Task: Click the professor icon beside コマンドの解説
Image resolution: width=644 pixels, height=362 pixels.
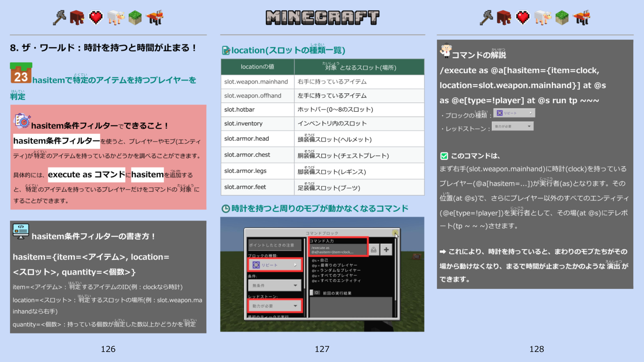Action: 446,51
